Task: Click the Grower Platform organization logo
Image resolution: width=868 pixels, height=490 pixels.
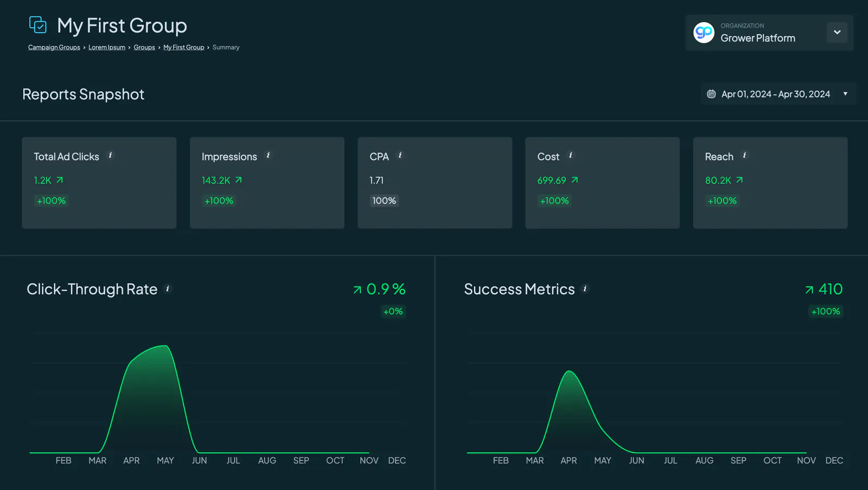Action: tap(704, 33)
